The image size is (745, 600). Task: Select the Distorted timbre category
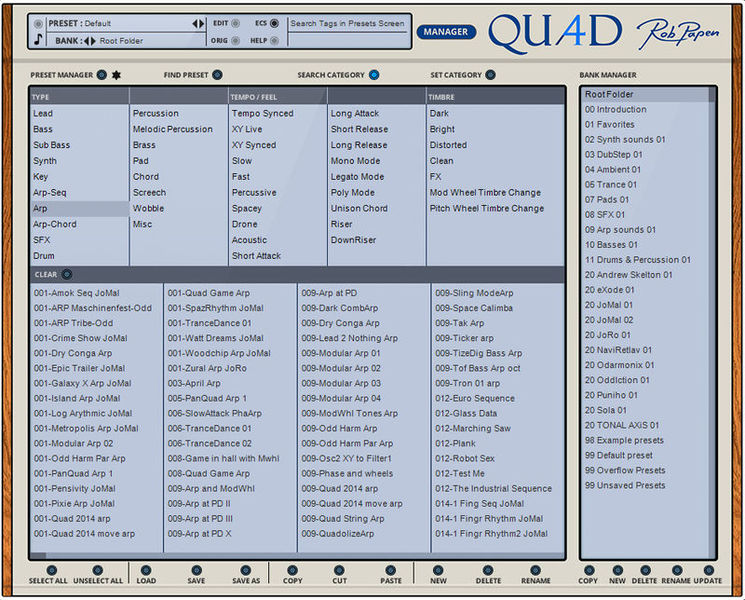click(448, 145)
